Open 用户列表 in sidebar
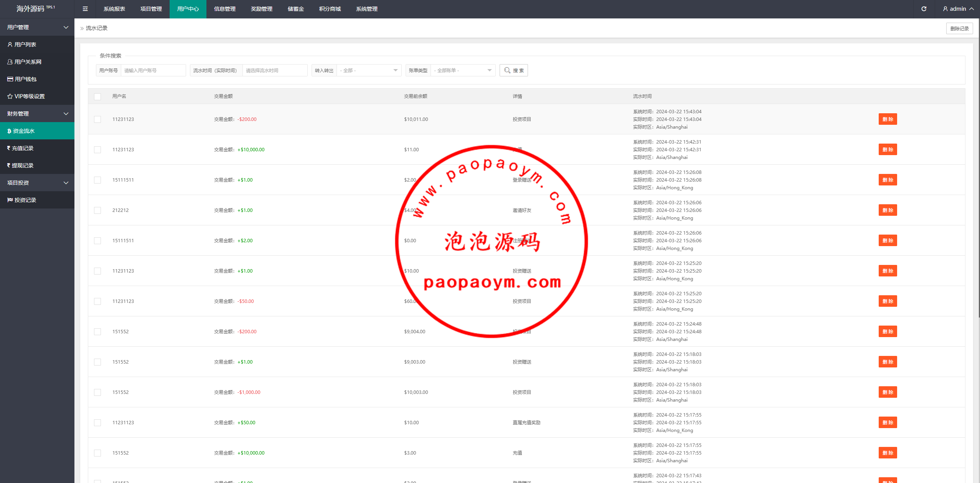This screenshot has width=980, height=483. point(37,45)
